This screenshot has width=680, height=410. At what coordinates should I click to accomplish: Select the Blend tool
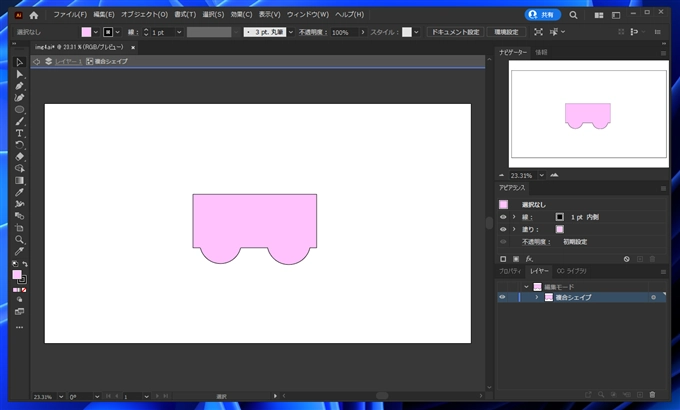19,216
